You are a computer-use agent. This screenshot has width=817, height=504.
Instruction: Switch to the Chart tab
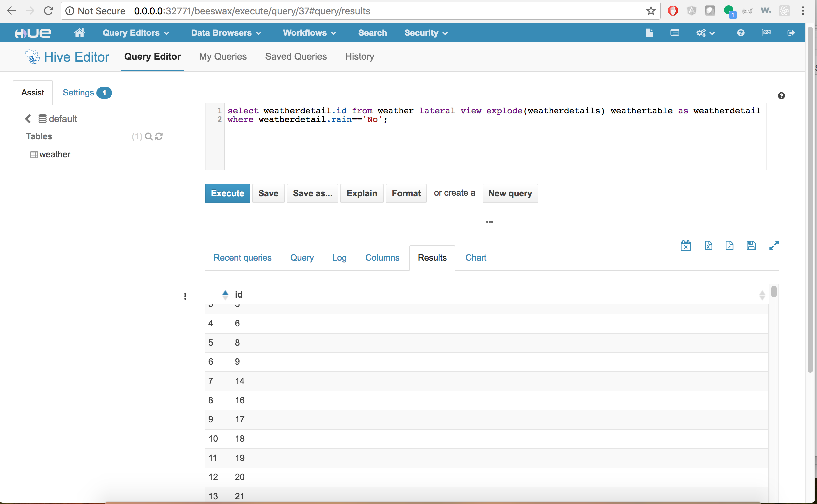[x=476, y=258]
